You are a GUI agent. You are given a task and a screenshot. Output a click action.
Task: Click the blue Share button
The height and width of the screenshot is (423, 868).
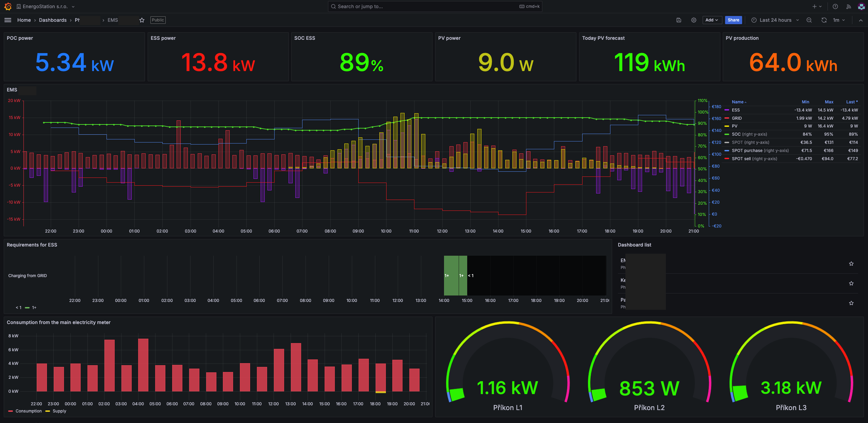point(733,20)
